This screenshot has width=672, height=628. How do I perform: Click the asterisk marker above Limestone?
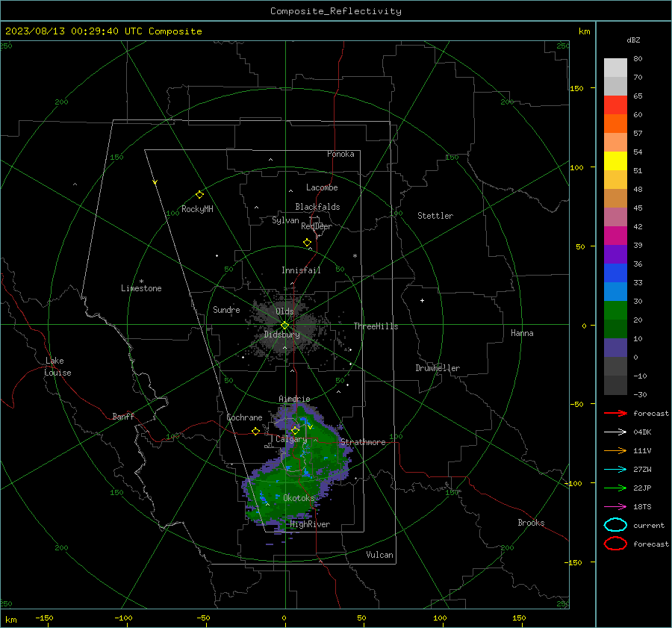pyautogui.click(x=141, y=282)
